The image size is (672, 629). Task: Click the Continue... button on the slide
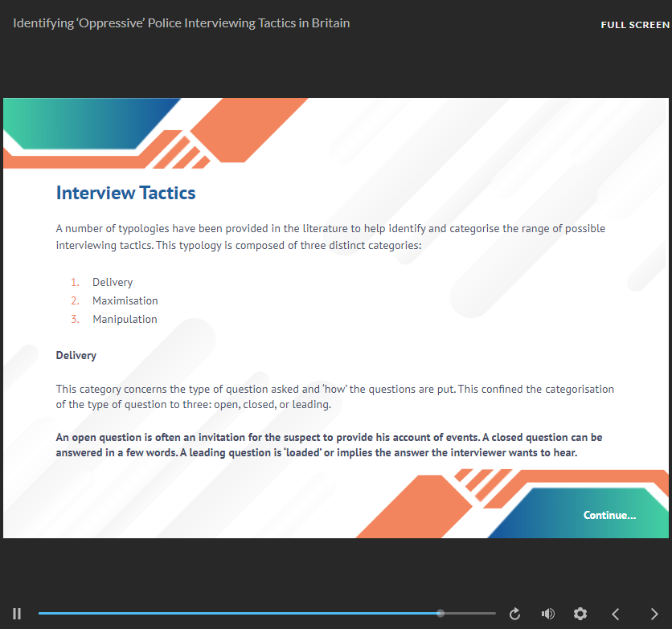(x=609, y=515)
